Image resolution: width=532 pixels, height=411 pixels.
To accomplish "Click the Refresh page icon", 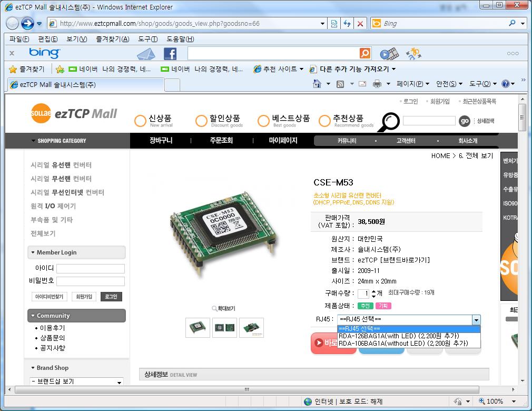I will [347, 23].
